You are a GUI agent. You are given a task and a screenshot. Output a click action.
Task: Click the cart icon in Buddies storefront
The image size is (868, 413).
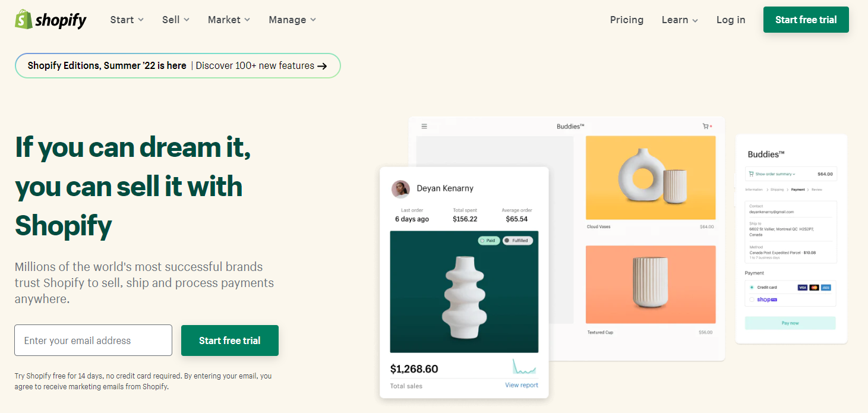coord(706,126)
